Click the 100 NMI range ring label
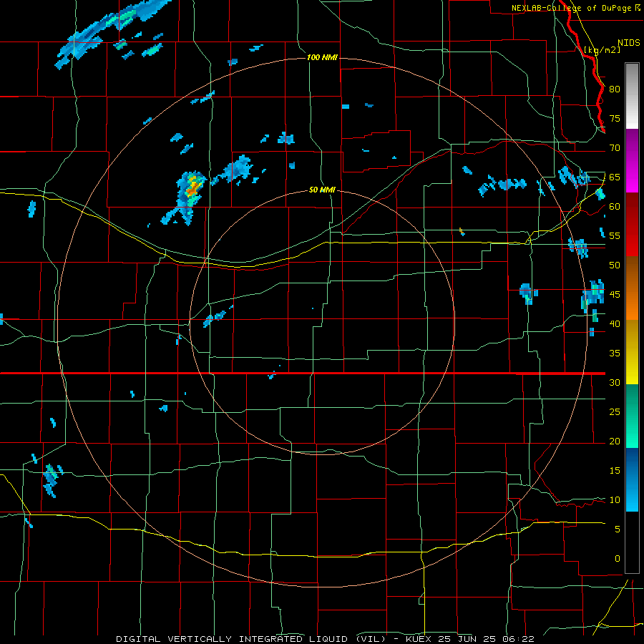This screenshot has height=644, width=644. tap(322, 57)
